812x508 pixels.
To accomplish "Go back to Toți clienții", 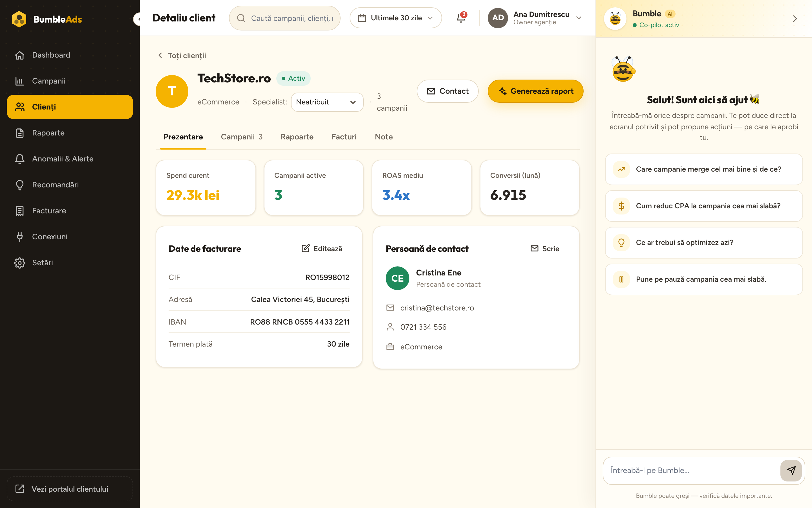I will 182,55.
